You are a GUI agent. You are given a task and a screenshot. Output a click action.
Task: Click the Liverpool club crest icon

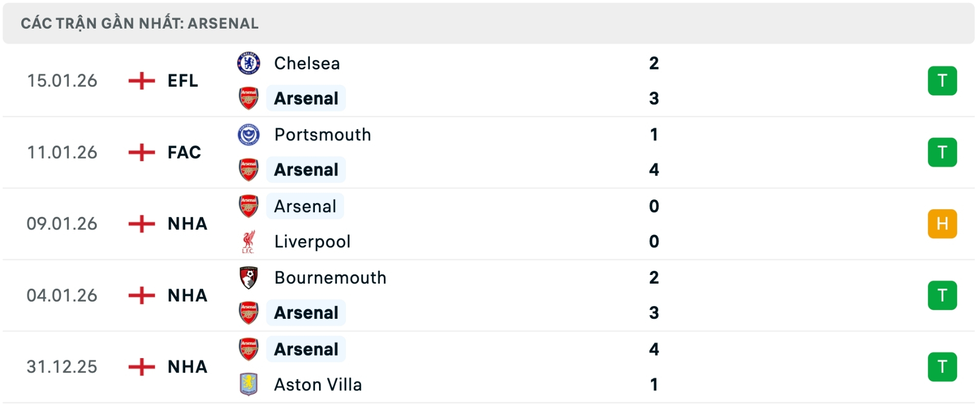click(x=249, y=242)
